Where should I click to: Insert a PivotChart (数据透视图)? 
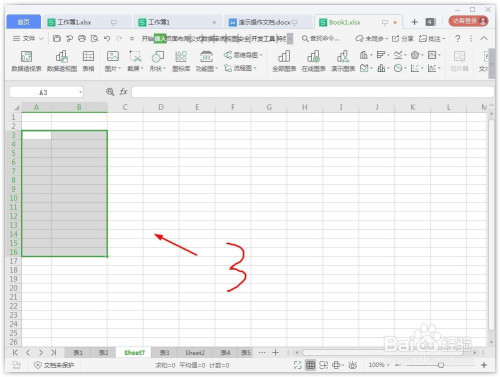62,61
